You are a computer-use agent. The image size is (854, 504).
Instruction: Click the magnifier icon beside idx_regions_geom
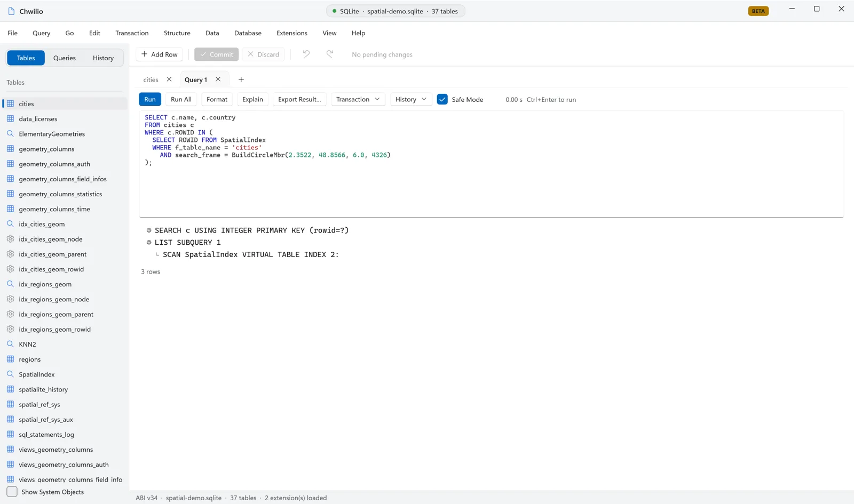[10, 284]
